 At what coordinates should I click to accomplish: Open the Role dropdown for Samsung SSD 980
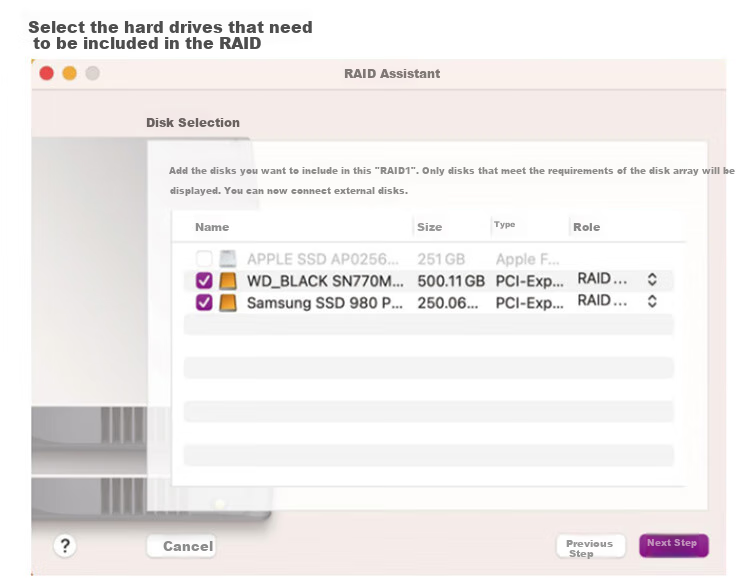652,301
